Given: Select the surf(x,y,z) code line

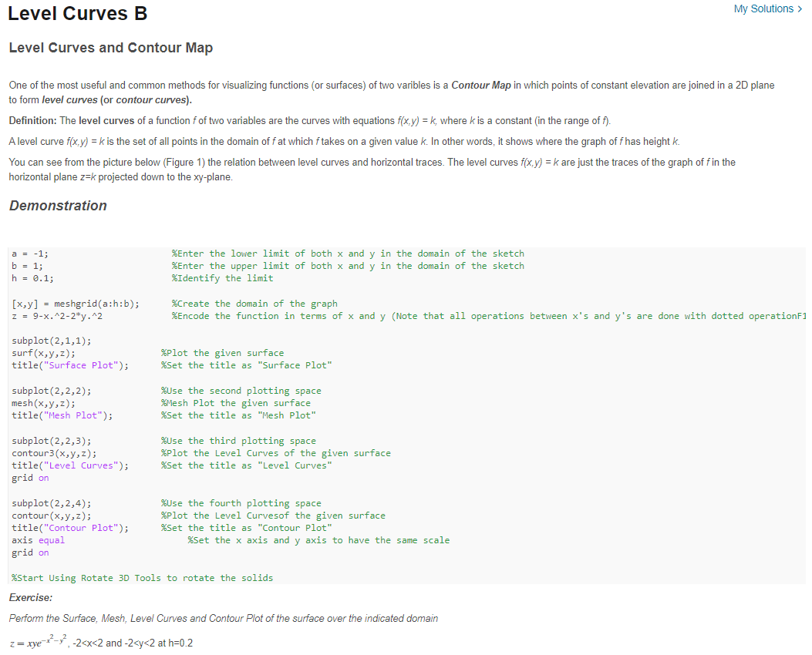Looking at the screenshot, I should (x=42, y=352).
